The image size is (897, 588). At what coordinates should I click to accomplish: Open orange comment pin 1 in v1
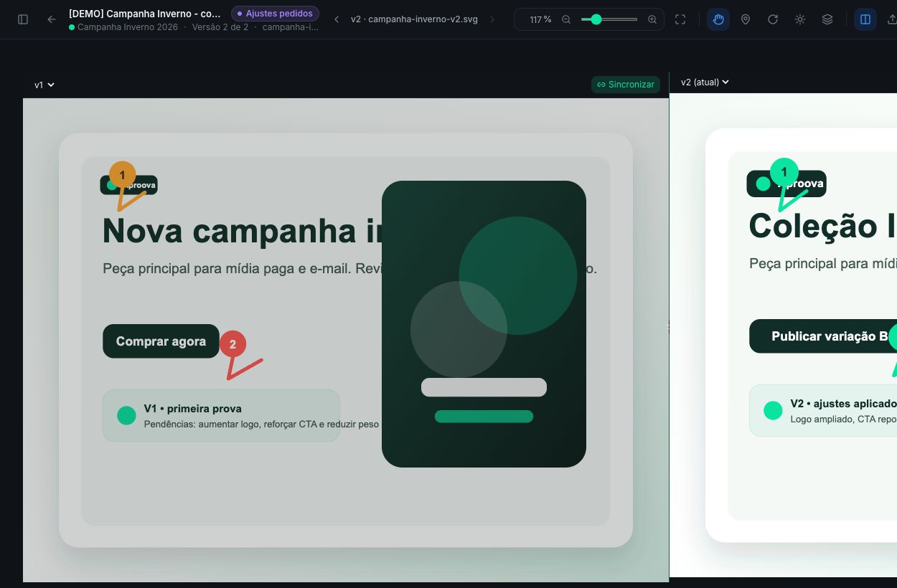(x=122, y=175)
